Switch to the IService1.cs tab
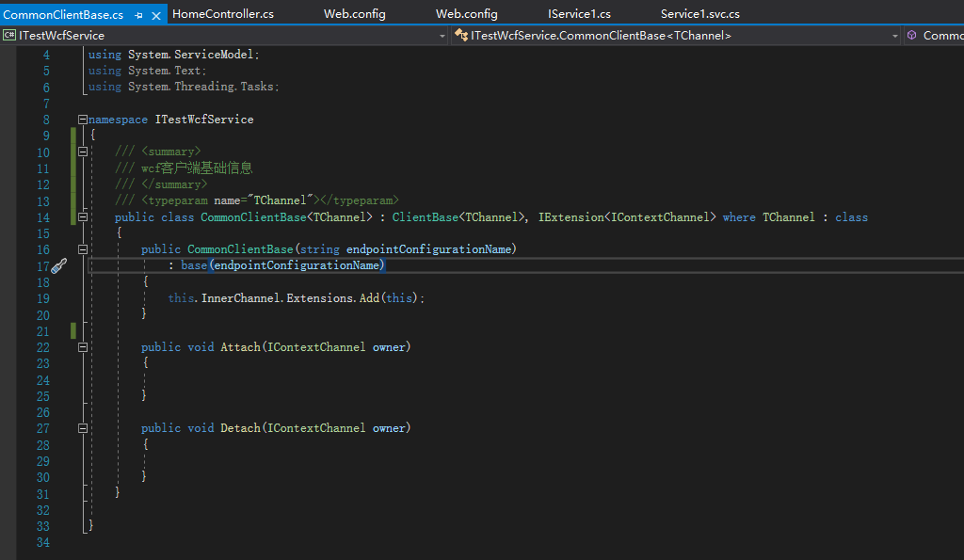 579,14
